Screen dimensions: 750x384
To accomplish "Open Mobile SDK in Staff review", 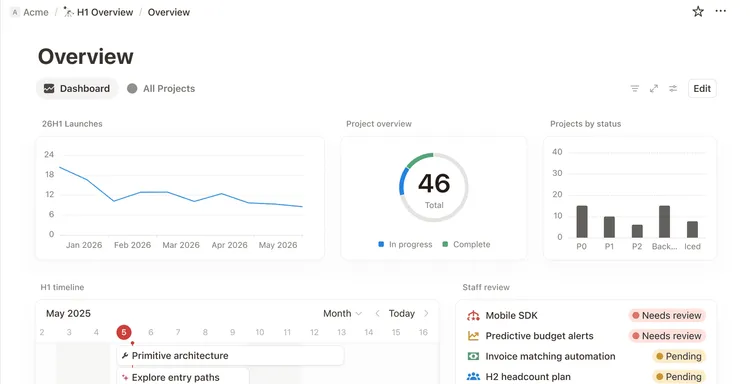I will pyautogui.click(x=511, y=316).
